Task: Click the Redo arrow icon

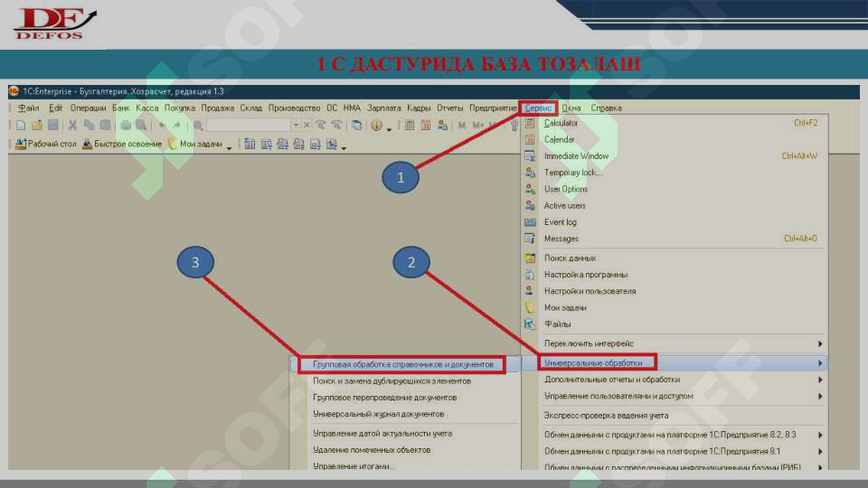Action: click(x=177, y=126)
